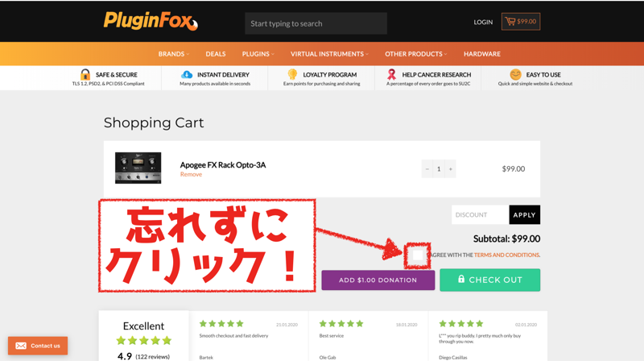Click the Excellent rating stars
Viewport: 644px width, 361px height.
click(x=144, y=340)
